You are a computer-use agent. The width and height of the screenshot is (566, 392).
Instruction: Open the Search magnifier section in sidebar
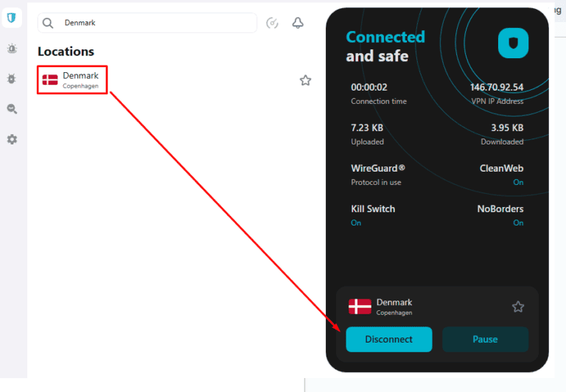[x=12, y=109]
